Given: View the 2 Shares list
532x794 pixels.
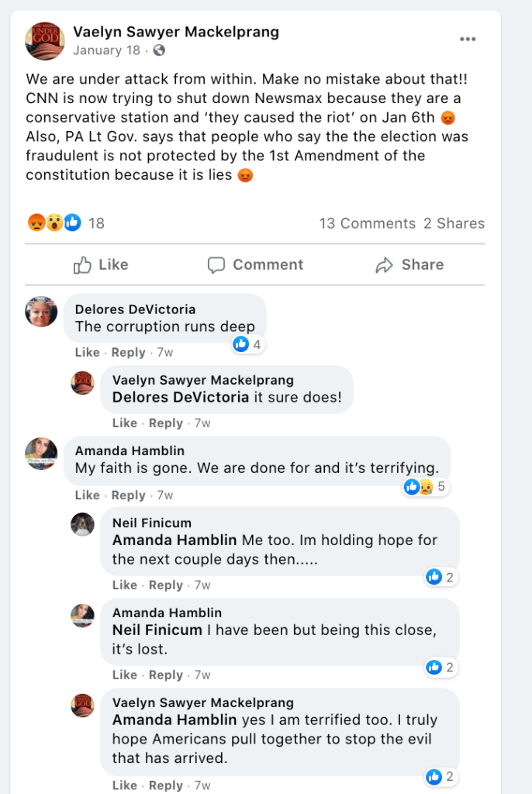Looking at the screenshot, I should (454, 223).
